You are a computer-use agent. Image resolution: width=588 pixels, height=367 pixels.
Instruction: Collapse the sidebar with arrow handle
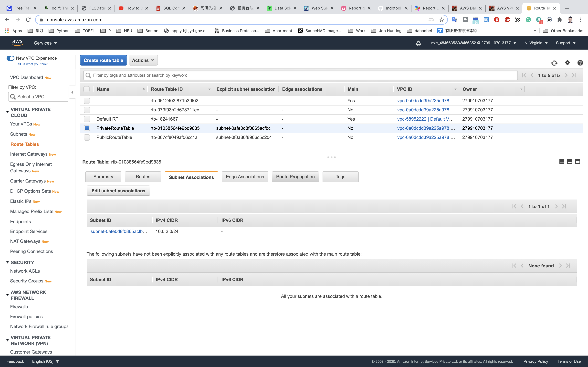click(72, 92)
